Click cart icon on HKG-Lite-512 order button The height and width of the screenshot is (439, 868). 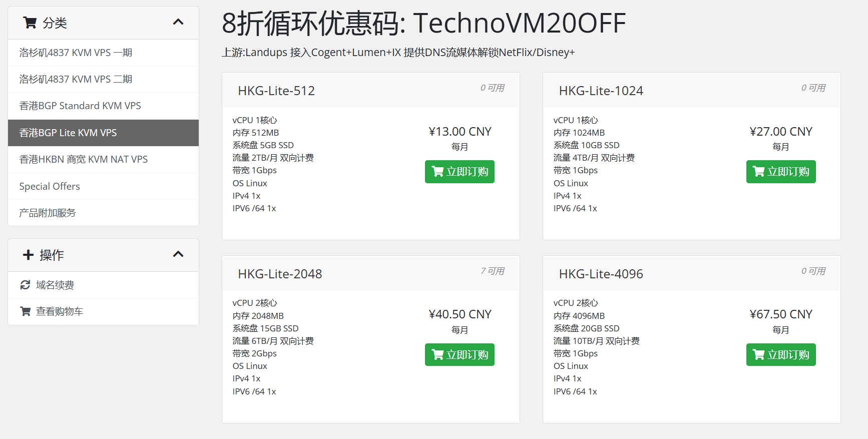pyautogui.click(x=438, y=172)
